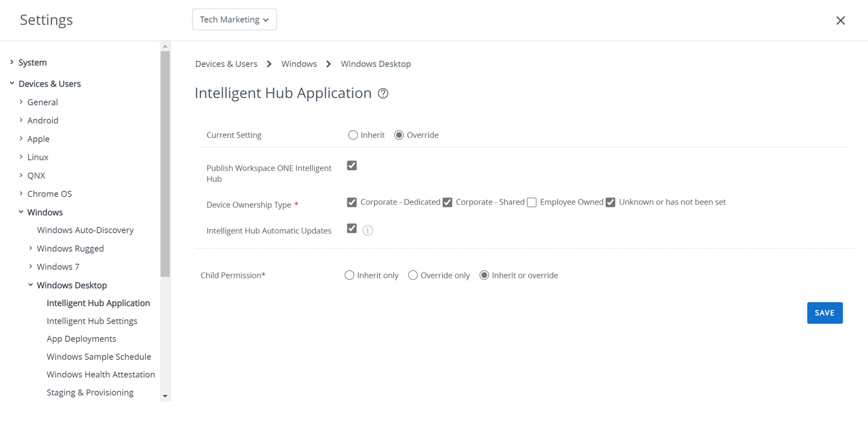Expand the System section
The height and width of the screenshot is (423, 868).
point(12,62)
